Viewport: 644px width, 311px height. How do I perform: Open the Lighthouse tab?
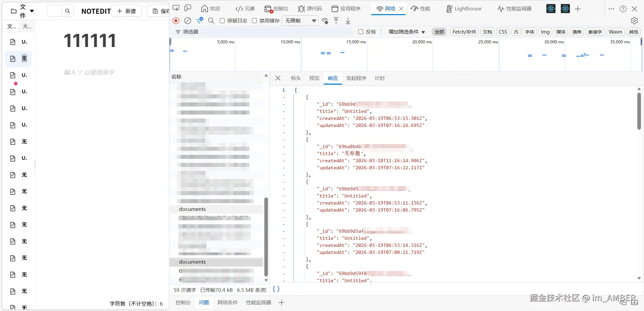coord(464,9)
